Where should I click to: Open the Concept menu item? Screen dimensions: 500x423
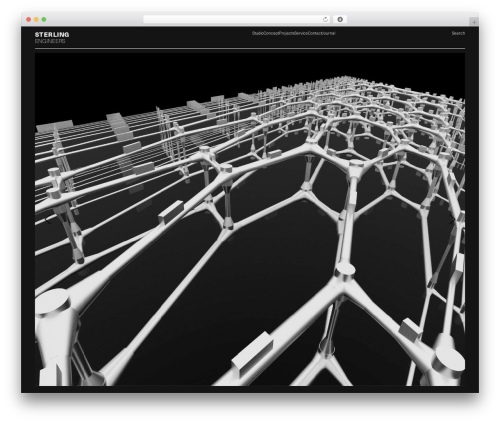[271, 33]
